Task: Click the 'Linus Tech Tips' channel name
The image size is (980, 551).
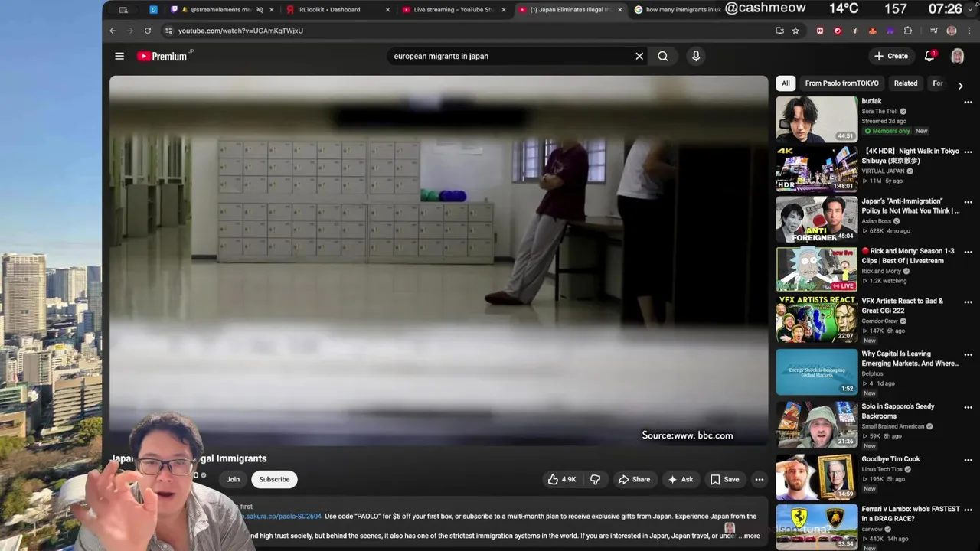Action: pos(882,469)
